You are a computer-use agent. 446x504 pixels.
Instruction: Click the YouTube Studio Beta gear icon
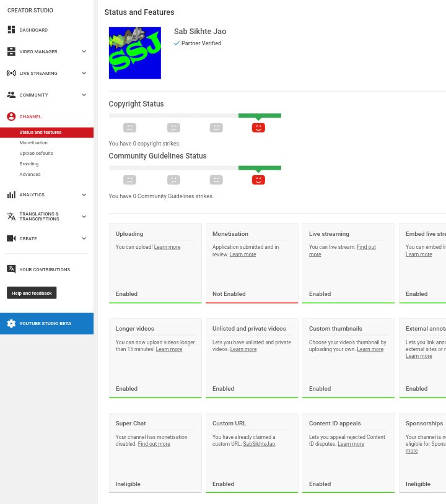coord(11,323)
